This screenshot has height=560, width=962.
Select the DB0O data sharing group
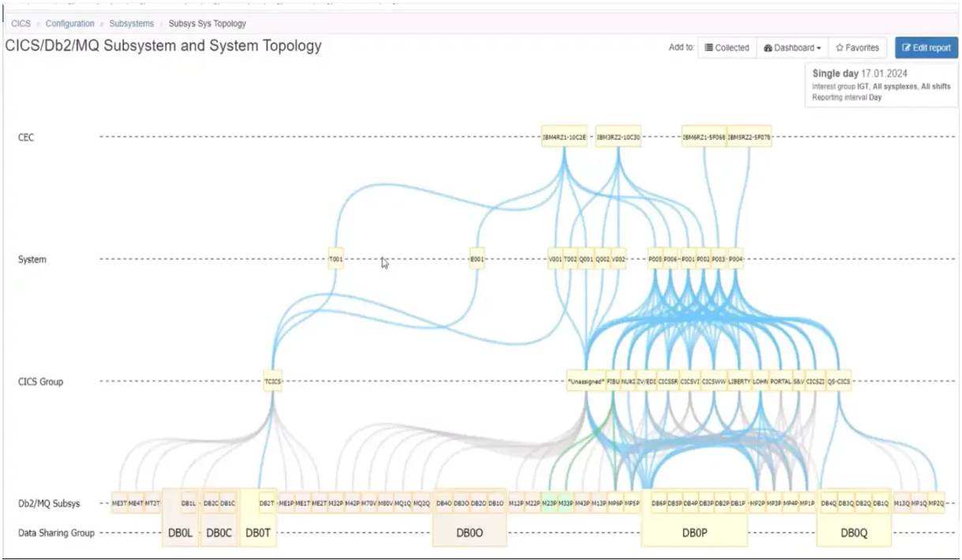469,532
